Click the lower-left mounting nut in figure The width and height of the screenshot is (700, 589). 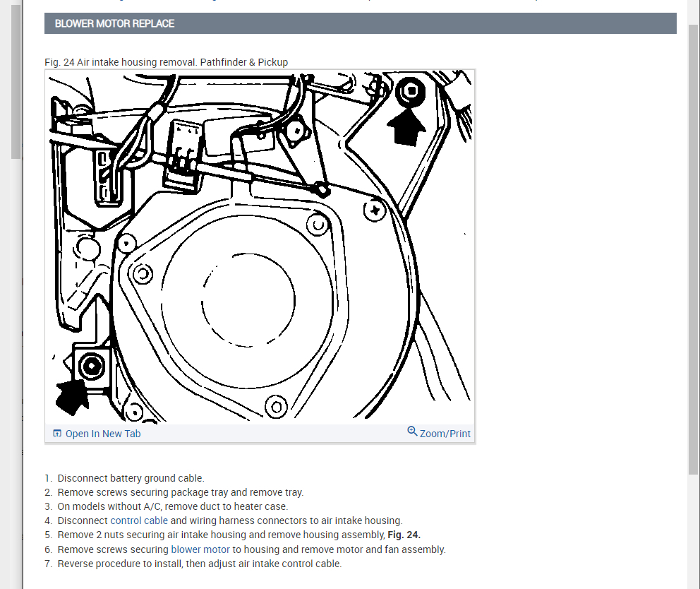92,366
